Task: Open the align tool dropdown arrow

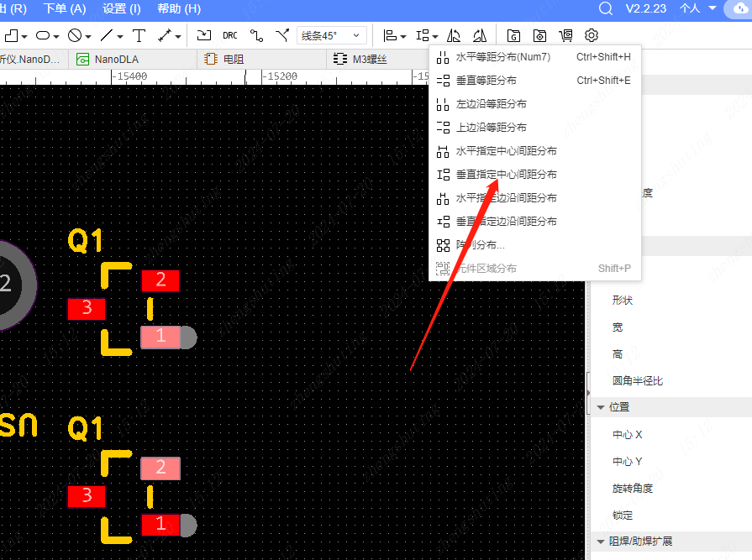Action: coord(402,36)
